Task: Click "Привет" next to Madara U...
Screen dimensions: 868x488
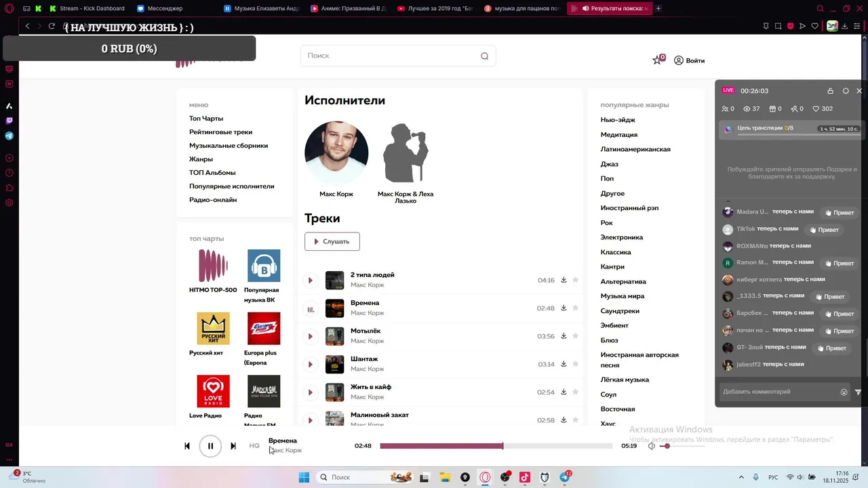Action: (x=840, y=213)
